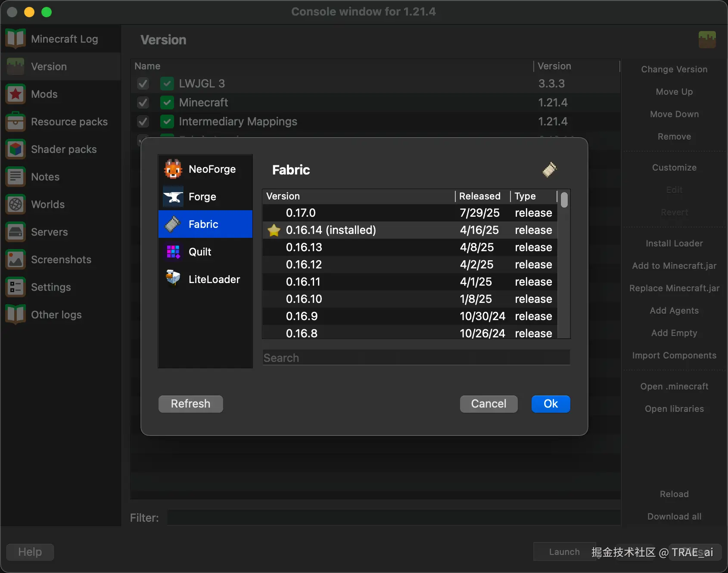The image size is (728, 573).
Task: Open the Screenshots page
Action: click(61, 259)
